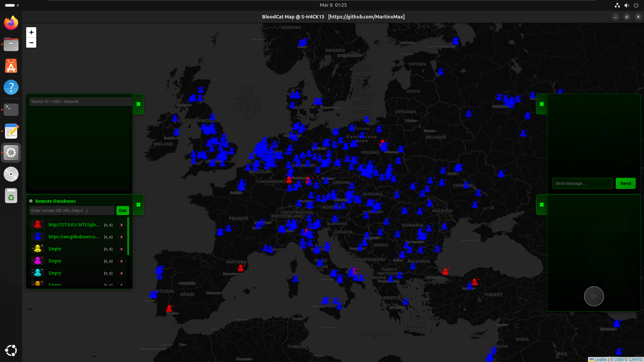The image size is (644, 362).
Task: Focus the Search IP / ASN / Network field
Action: (81, 102)
